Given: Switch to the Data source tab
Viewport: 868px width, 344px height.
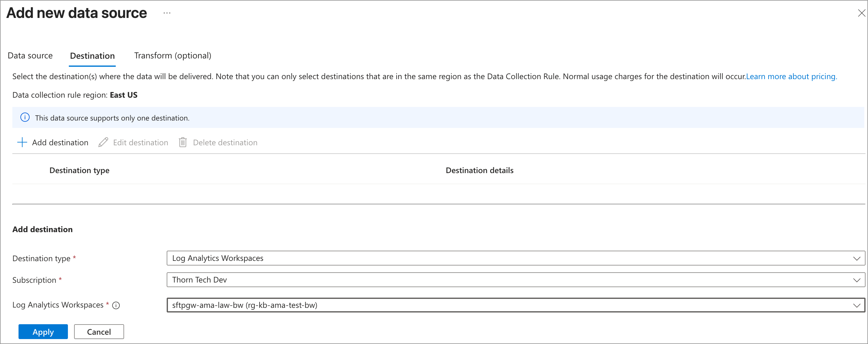Looking at the screenshot, I should click(30, 56).
